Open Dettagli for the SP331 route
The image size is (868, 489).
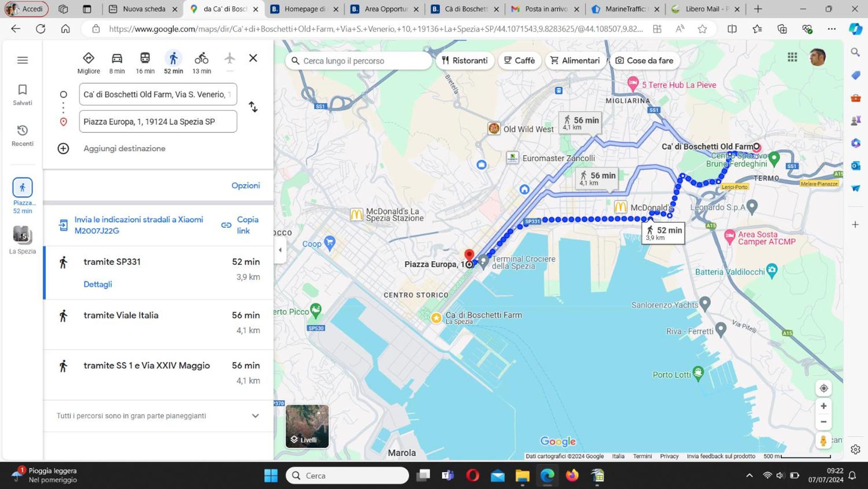98,284
